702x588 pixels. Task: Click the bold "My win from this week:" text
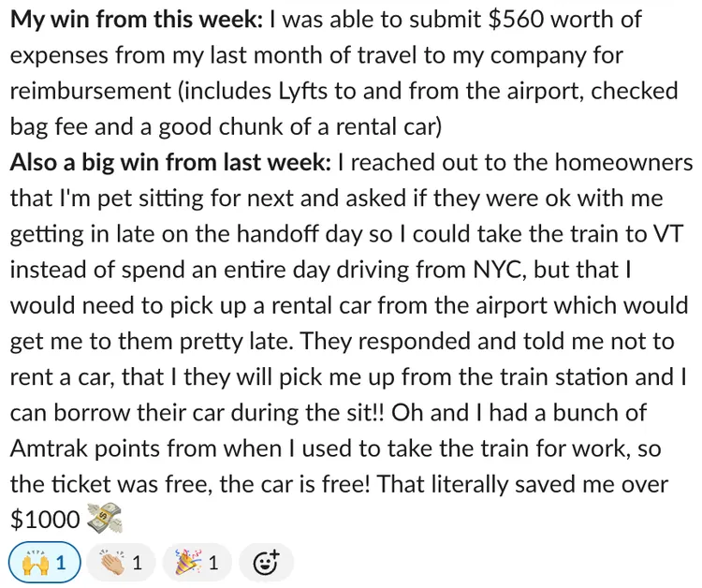(x=136, y=21)
